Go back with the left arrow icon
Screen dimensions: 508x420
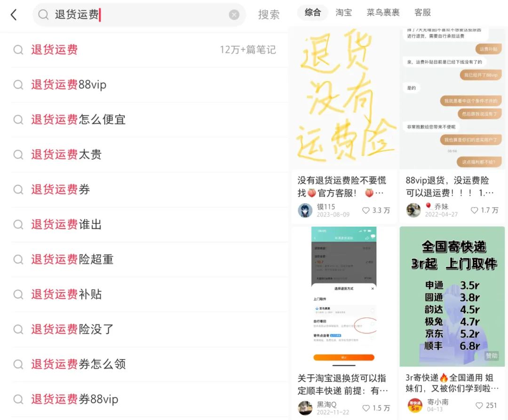click(x=14, y=15)
